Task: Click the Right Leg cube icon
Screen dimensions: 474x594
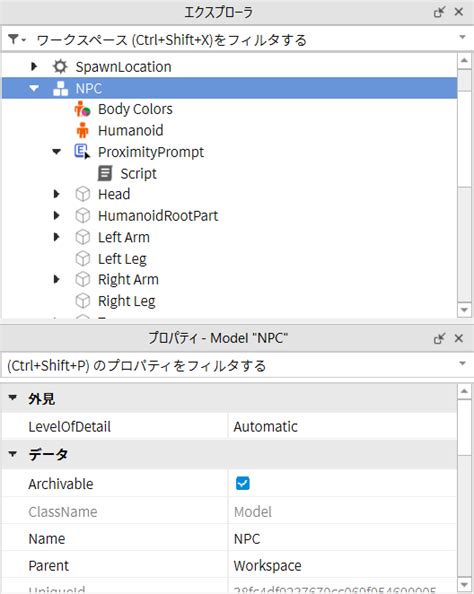Action: pyautogui.click(x=83, y=301)
